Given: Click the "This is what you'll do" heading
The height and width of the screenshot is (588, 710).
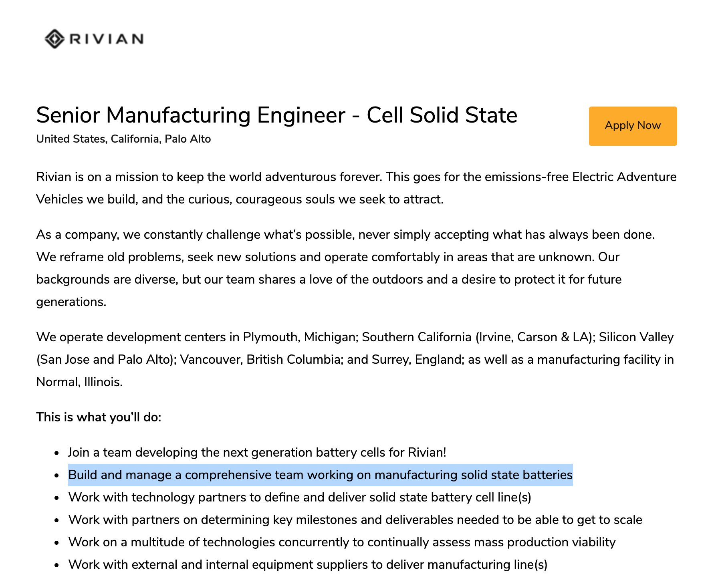Looking at the screenshot, I should point(99,417).
